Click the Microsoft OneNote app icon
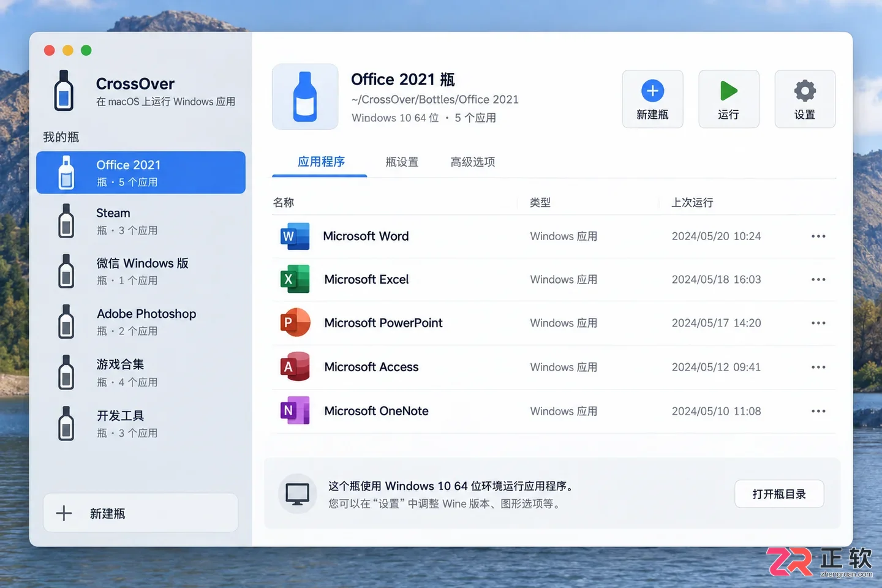The image size is (882, 588). point(295,411)
